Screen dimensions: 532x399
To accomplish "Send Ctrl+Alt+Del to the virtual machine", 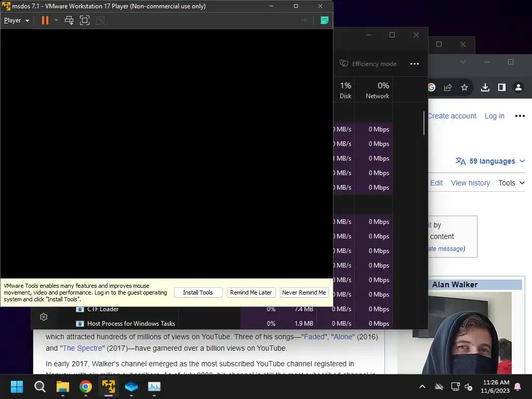I will (69, 20).
